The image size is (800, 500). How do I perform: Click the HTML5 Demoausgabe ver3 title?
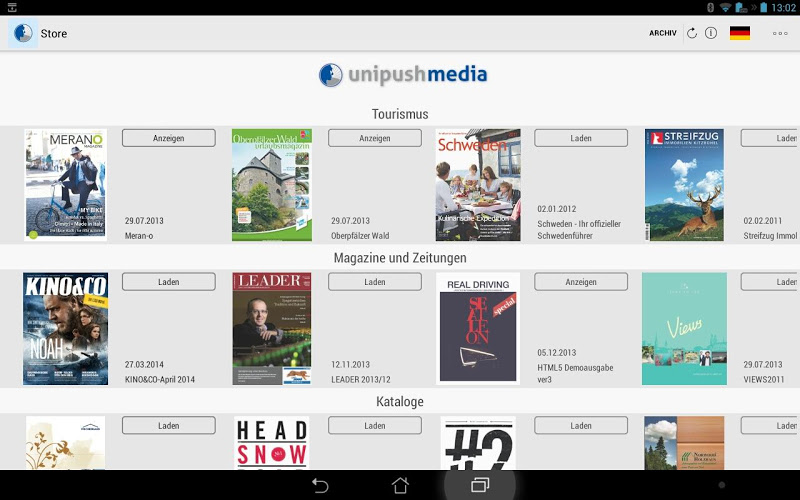tap(575, 373)
